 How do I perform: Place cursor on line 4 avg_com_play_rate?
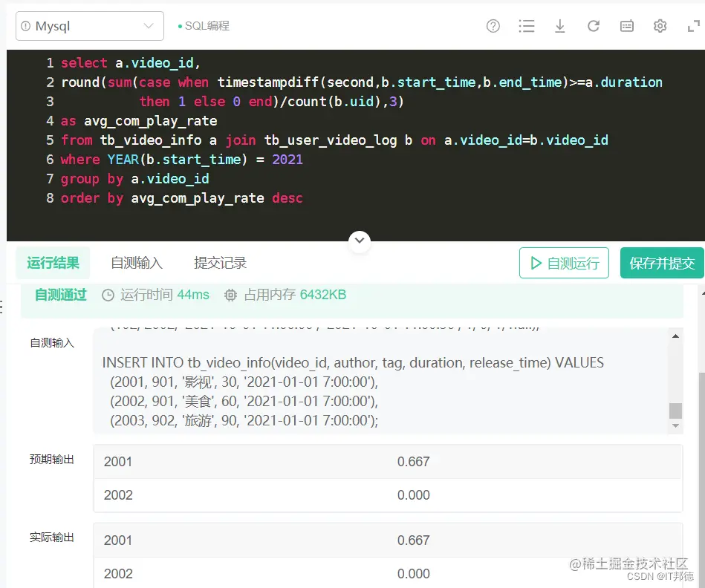coord(151,121)
